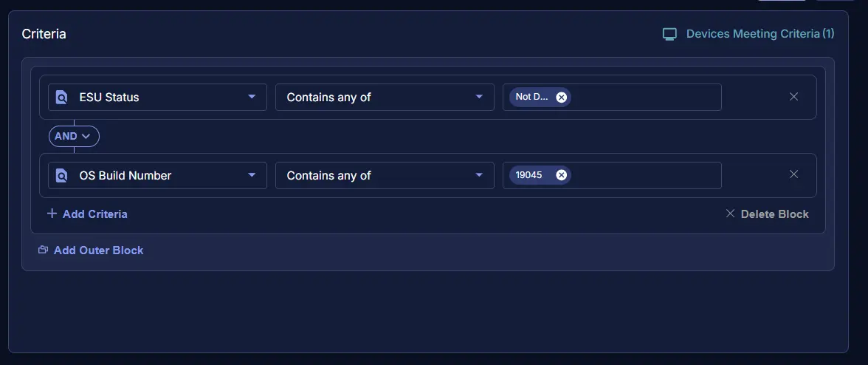Expand the OS Build Number operator dropdown
The width and height of the screenshot is (868, 365).
click(x=479, y=175)
